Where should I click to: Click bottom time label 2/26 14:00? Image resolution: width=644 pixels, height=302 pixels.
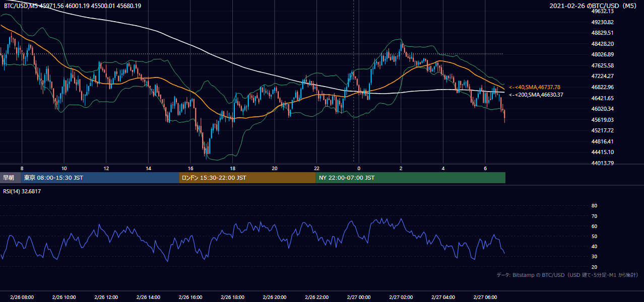point(148,297)
